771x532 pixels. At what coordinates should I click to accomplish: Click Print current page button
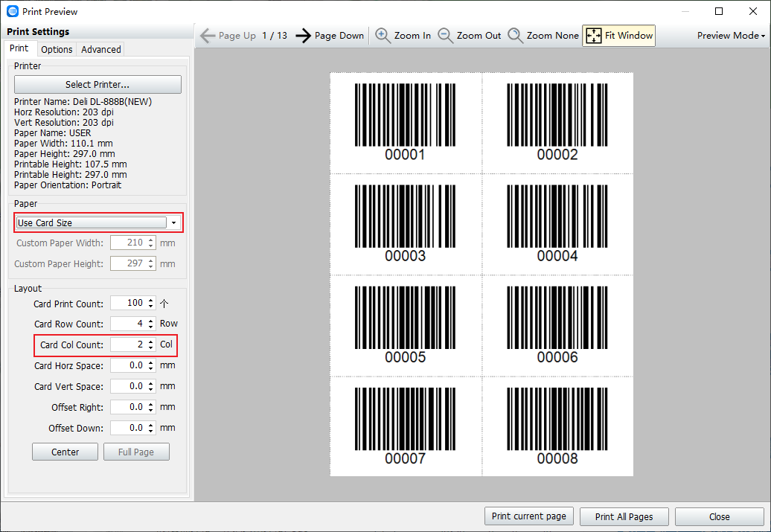pos(529,516)
